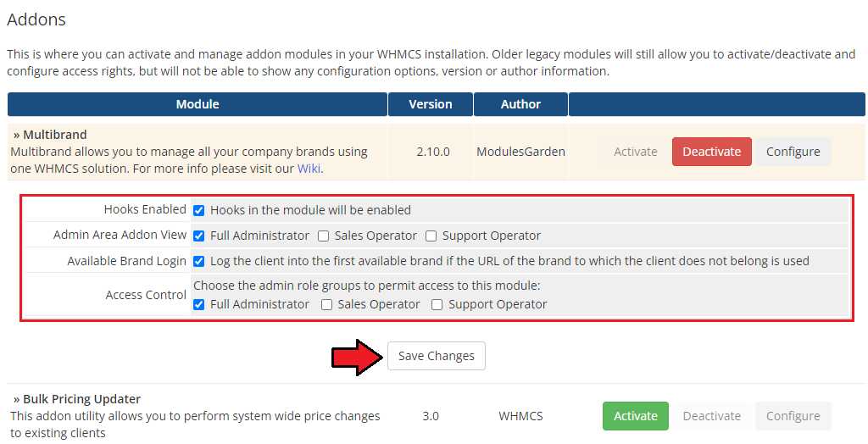
Task: Click the greyed Activate button for Multibrand
Action: 636,152
